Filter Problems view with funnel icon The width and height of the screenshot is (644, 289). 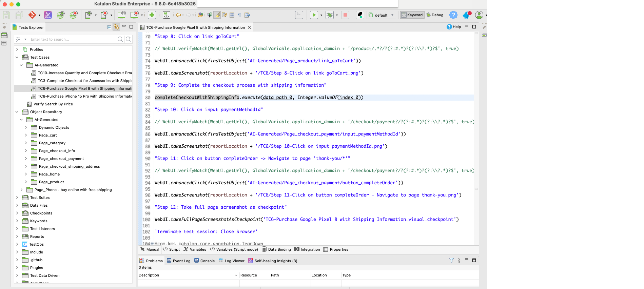(451, 260)
